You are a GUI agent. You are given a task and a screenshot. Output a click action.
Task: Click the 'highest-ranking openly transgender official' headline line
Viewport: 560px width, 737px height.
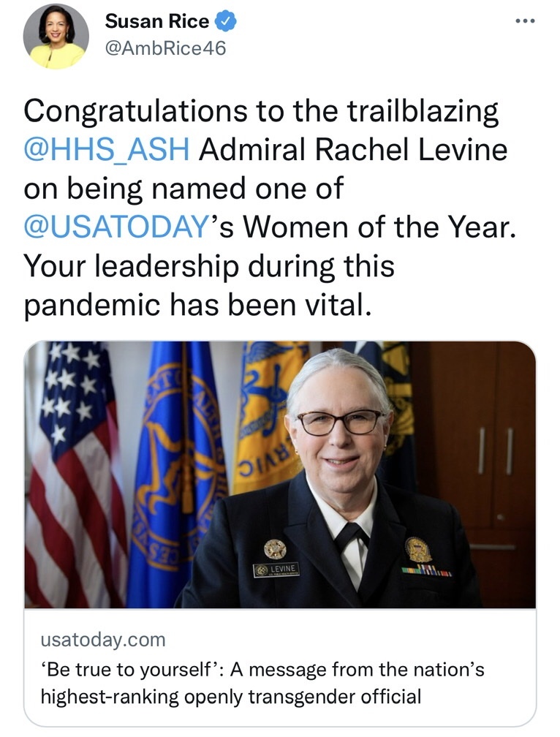(x=230, y=695)
